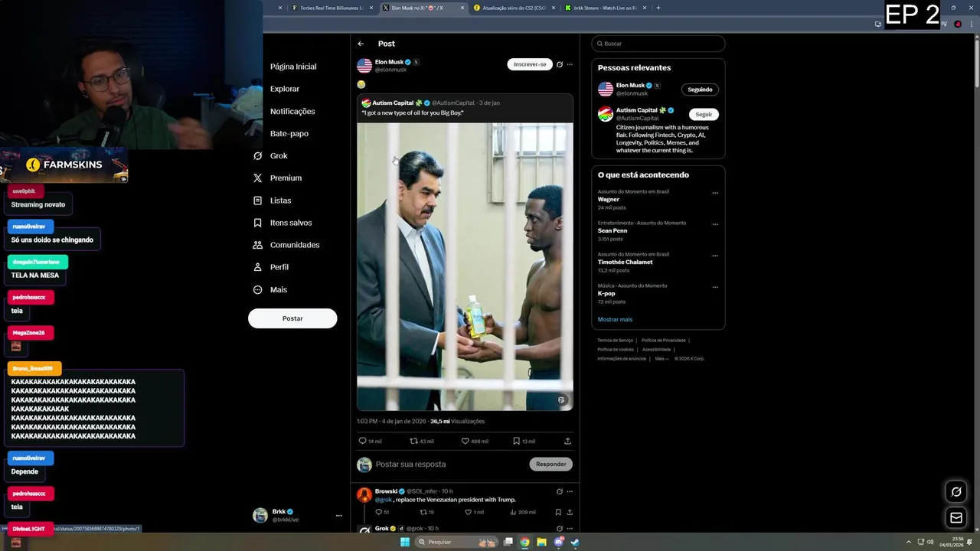Open the image ALT/edit badge on photo

pos(561,400)
